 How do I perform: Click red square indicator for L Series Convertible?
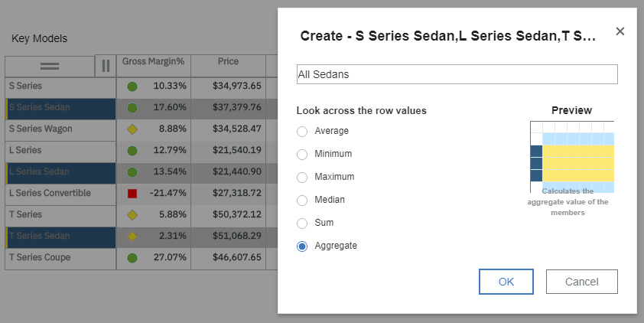tap(132, 193)
